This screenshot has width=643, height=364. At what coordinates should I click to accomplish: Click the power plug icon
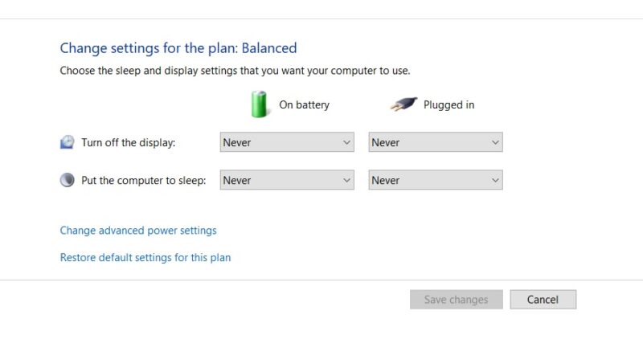pos(404,104)
